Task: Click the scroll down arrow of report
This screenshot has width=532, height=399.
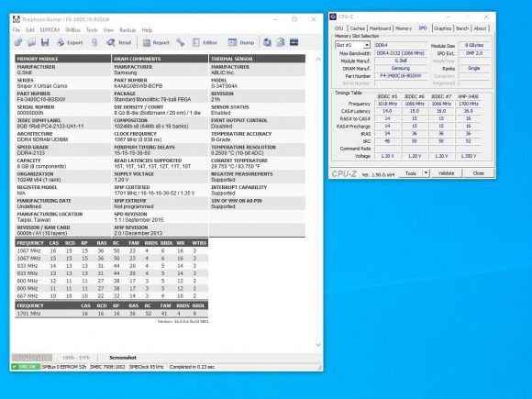Action: click(x=318, y=344)
